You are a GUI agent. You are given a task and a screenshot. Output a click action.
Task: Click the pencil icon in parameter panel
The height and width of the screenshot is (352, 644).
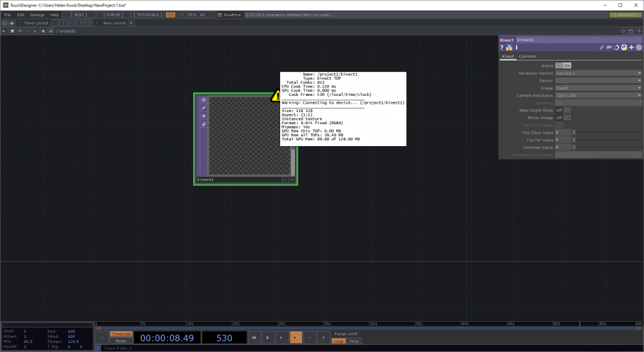coord(601,48)
